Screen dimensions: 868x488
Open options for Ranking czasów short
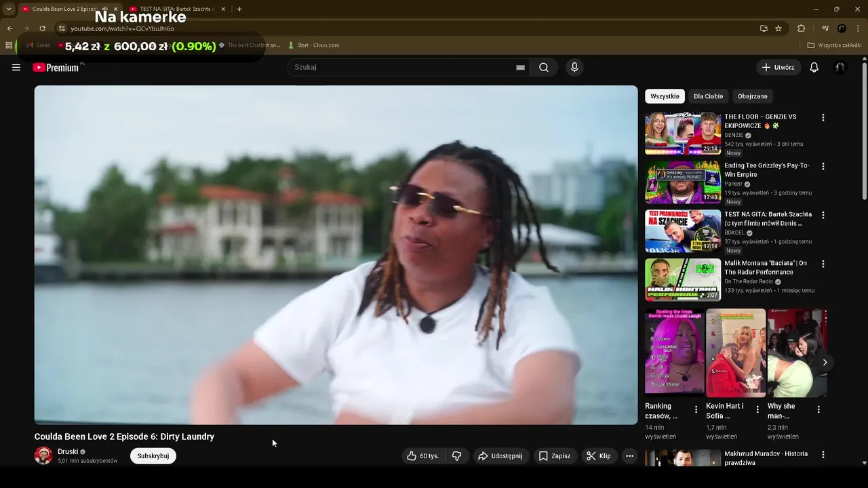coord(696,409)
